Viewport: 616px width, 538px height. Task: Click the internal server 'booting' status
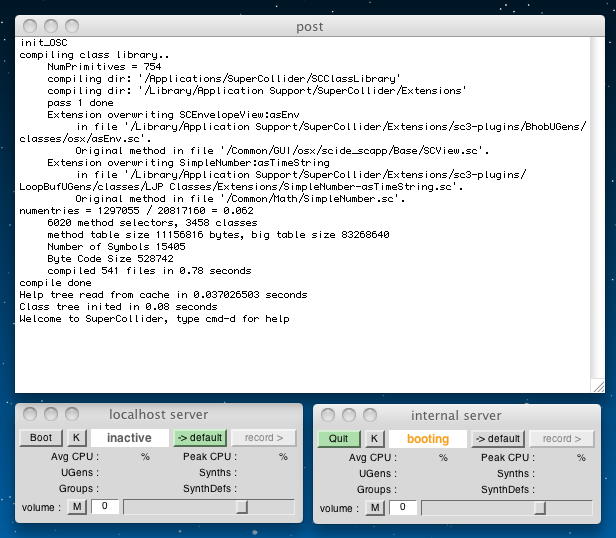click(428, 439)
